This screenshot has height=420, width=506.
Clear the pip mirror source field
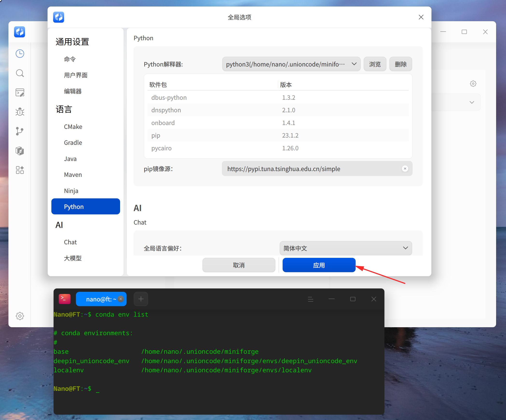pyautogui.click(x=405, y=169)
